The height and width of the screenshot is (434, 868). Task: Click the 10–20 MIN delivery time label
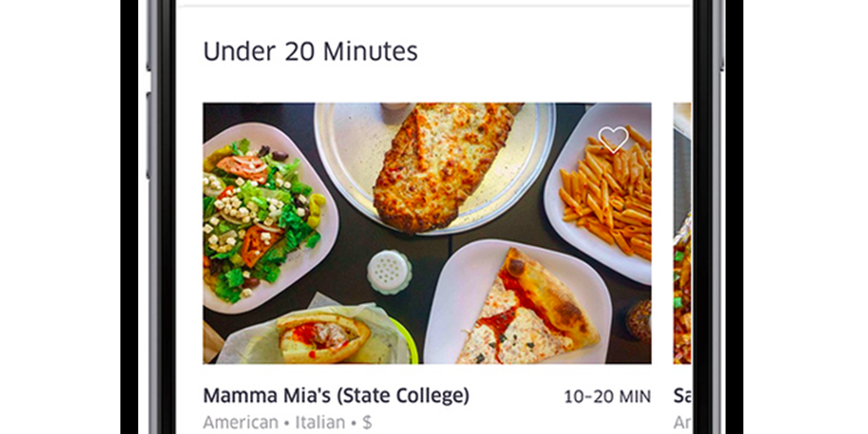[607, 397]
